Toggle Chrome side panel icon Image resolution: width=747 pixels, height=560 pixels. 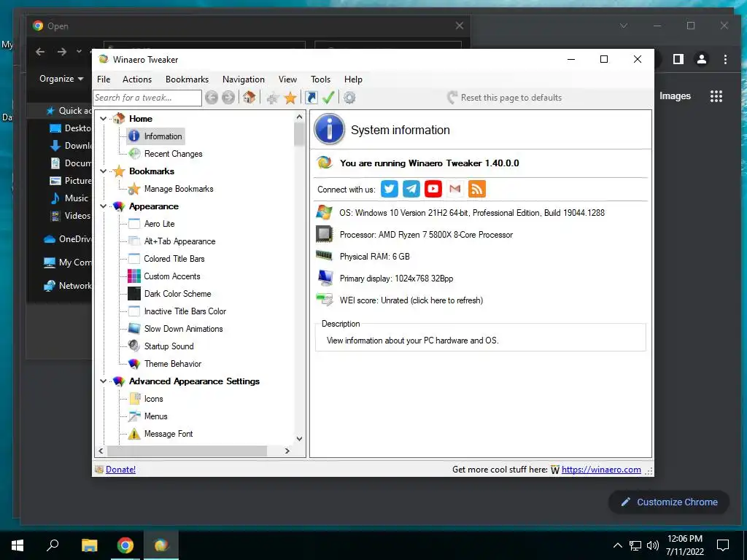[x=678, y=59]
